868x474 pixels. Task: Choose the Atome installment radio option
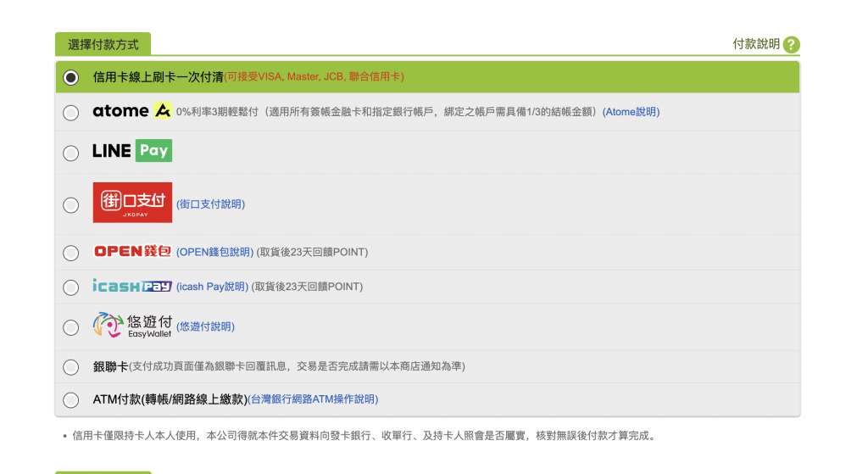[x=71, y=112]
